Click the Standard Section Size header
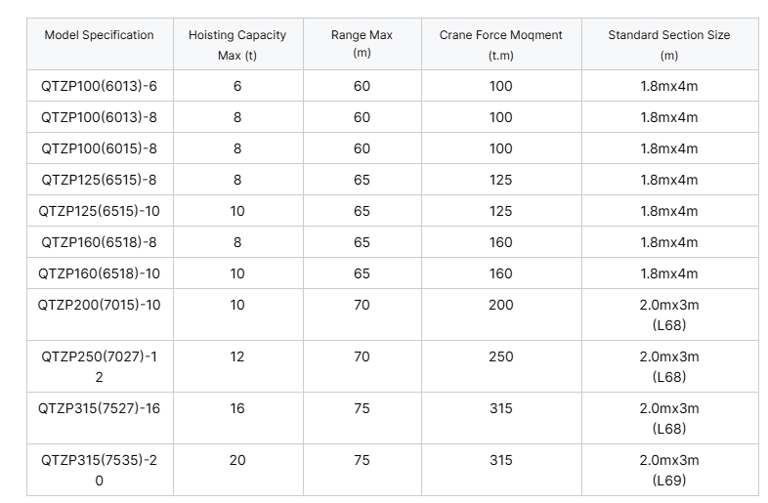 coord(669,44)
